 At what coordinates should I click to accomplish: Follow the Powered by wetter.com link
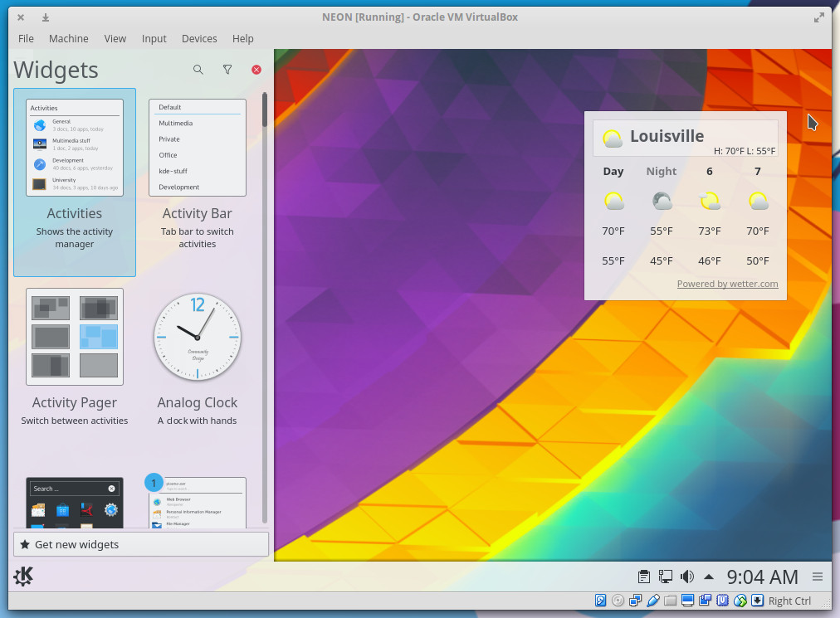(x=727, y=284)
